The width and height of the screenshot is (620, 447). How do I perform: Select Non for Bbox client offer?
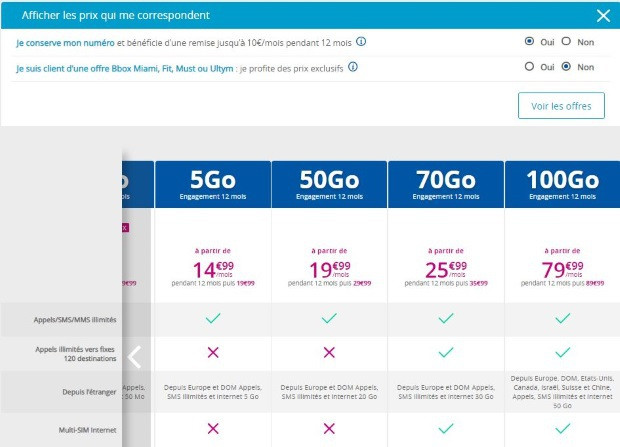tap(566, 66)
